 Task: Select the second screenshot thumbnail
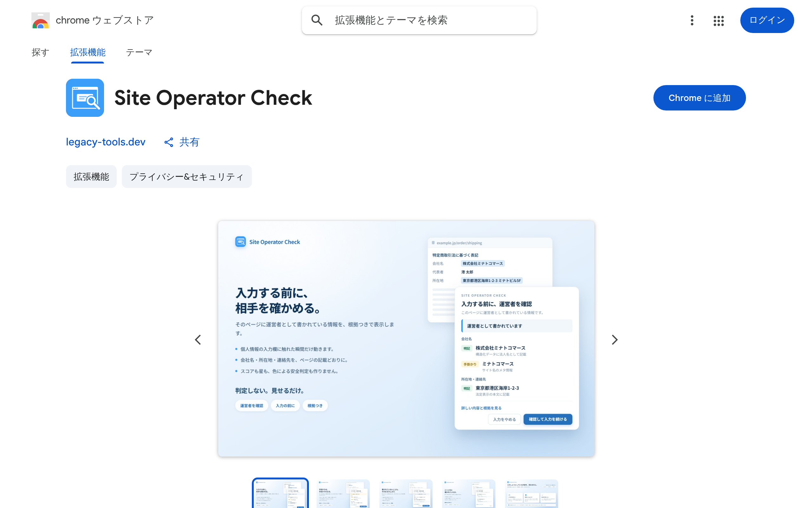coord(343,493)
